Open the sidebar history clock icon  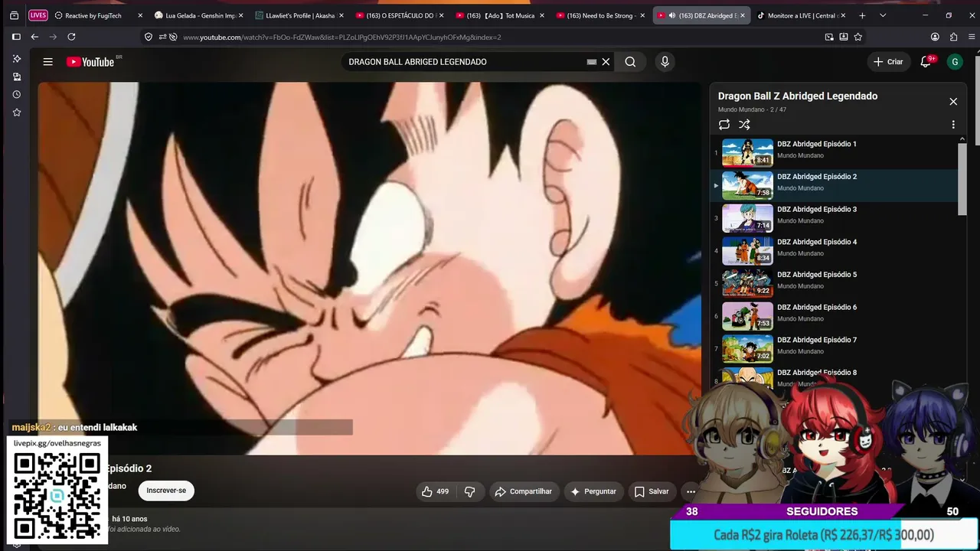click(16, 94)
